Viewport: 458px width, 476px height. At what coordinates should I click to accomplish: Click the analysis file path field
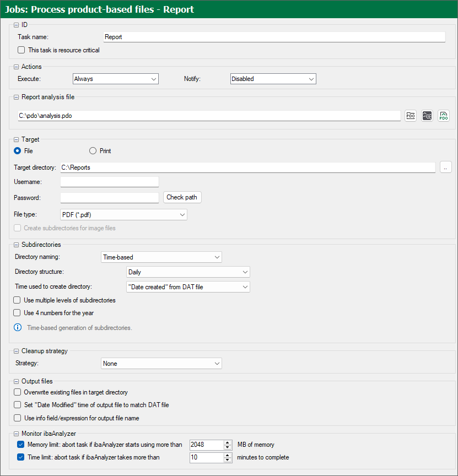(x=209, y=116)
